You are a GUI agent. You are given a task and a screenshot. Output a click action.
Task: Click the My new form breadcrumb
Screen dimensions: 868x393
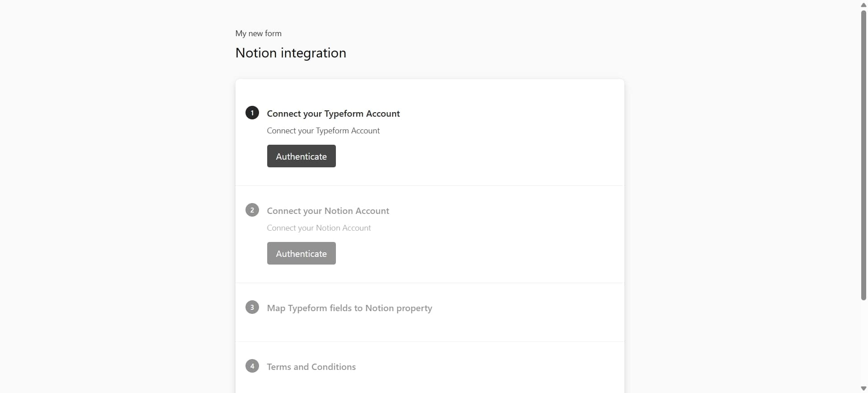click(x=258, y=33)
